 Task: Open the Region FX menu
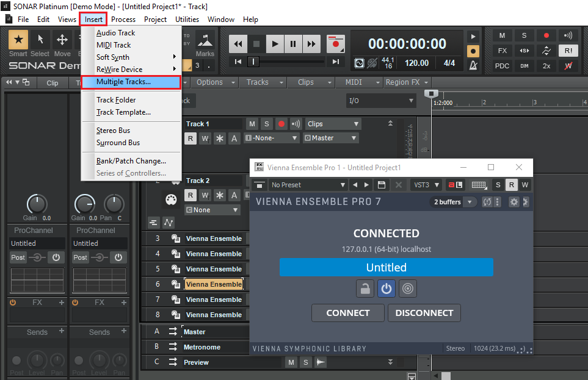(408, 82)
